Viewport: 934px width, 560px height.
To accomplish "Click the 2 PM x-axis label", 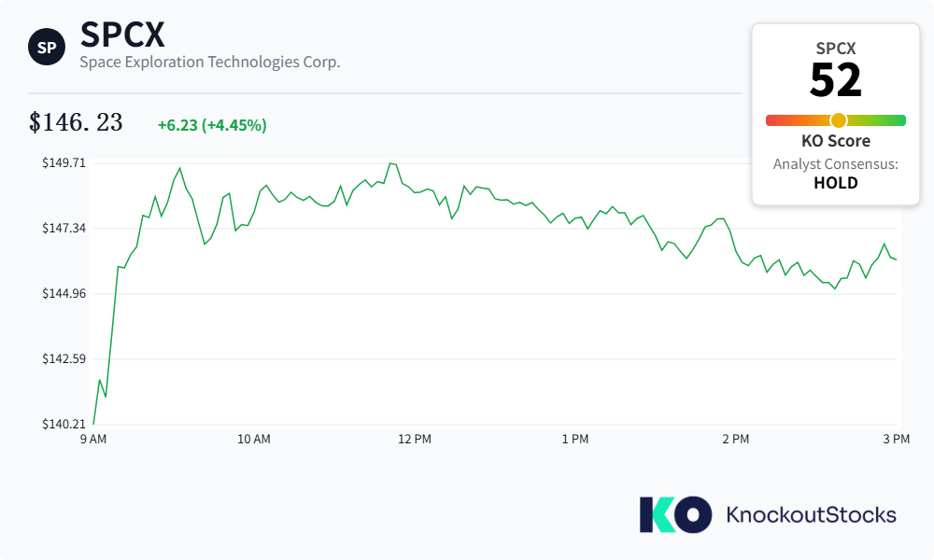I will point(736,440).
